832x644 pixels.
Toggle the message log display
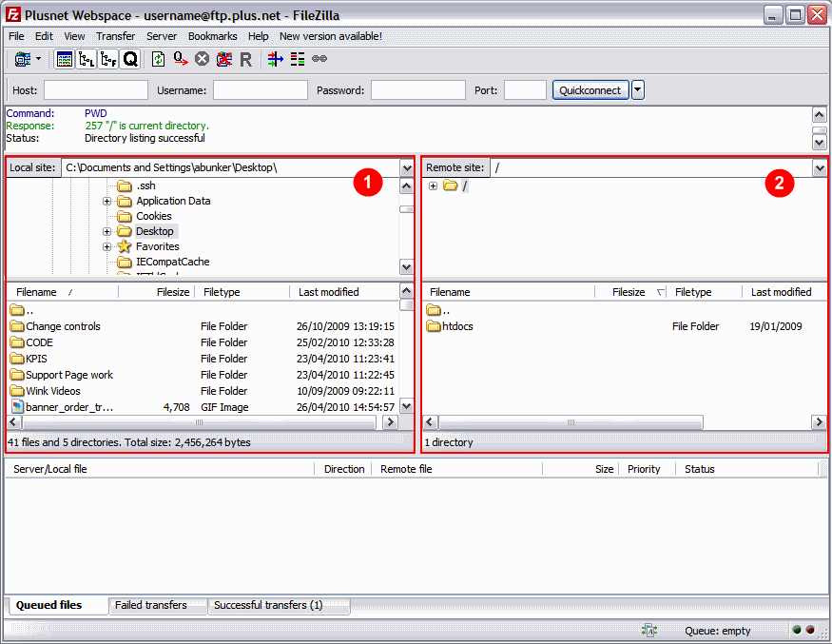tap(65, 59)
